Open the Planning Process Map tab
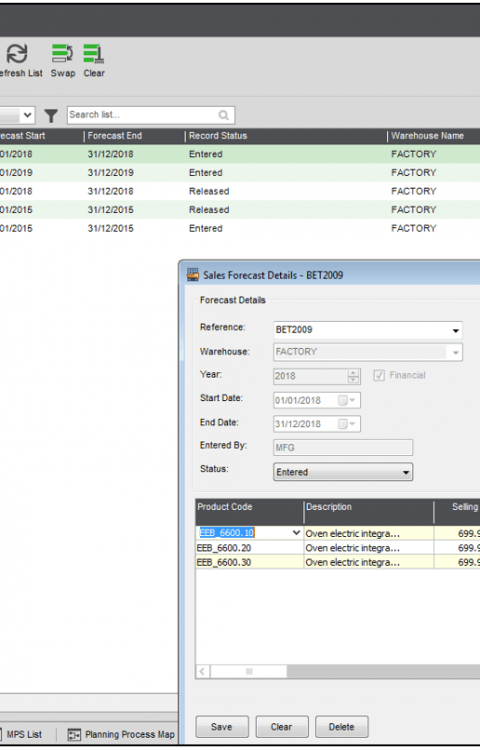The width and height of the screenshot is (480, 750). (x=121, y=734)
